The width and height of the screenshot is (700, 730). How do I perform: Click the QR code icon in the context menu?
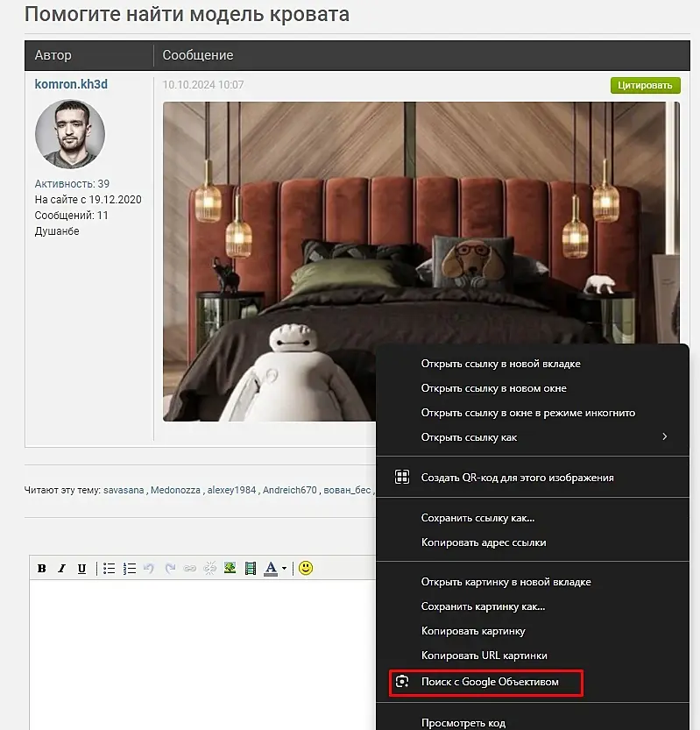[402, 478]
